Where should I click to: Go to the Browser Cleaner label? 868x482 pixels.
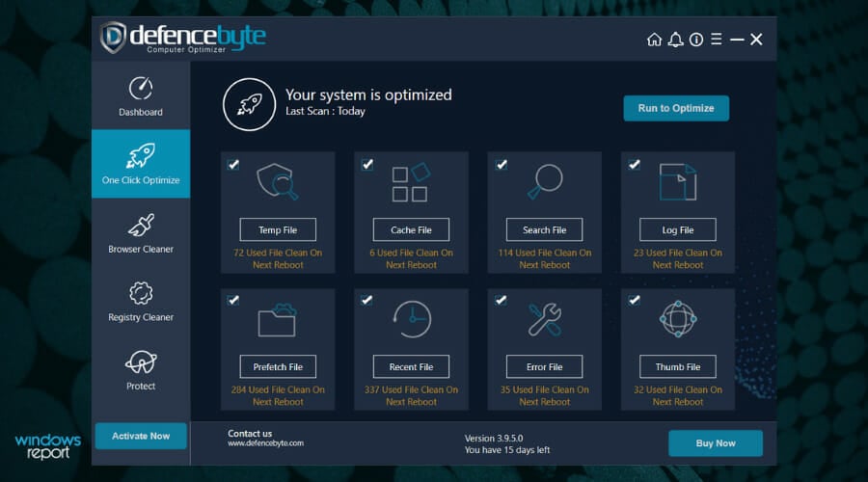[x=141, y=249]
